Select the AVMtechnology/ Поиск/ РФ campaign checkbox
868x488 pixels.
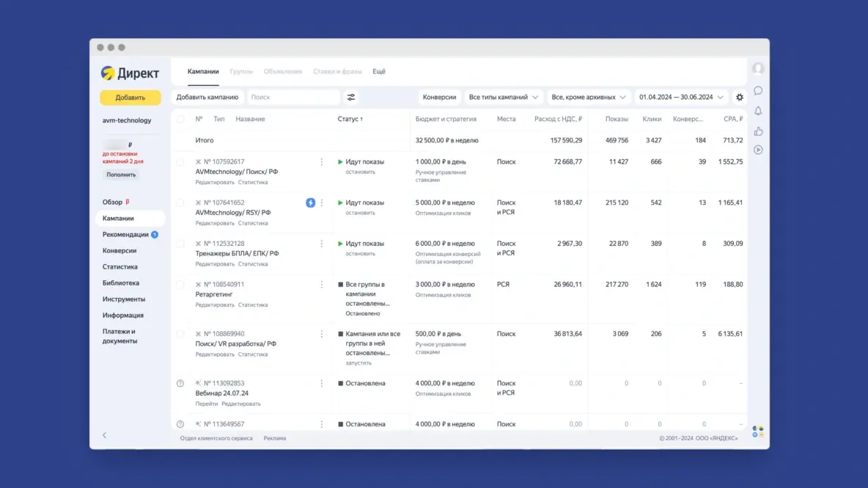(180, 162)
